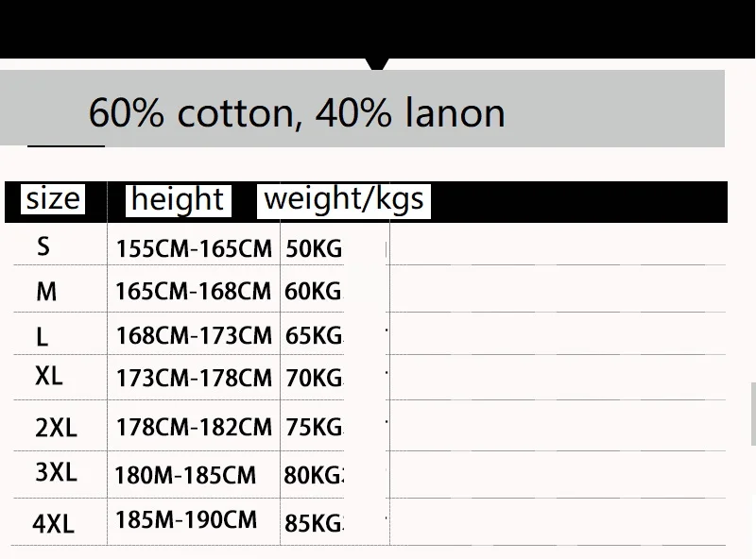Click the black downward triangle pointer

click(x=377, y=64)
